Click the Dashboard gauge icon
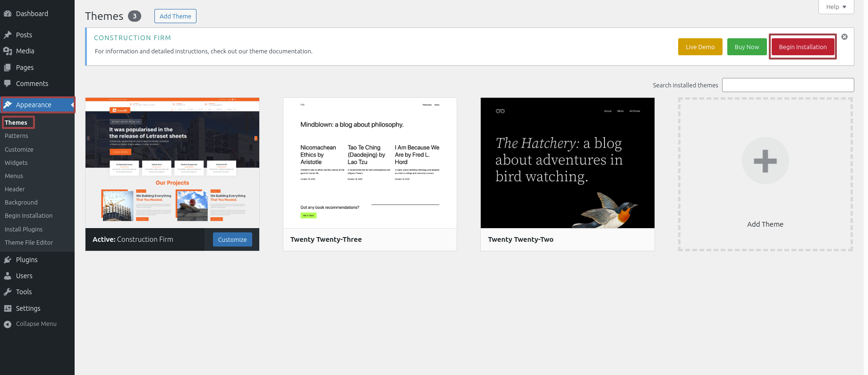 coord(8,14)
